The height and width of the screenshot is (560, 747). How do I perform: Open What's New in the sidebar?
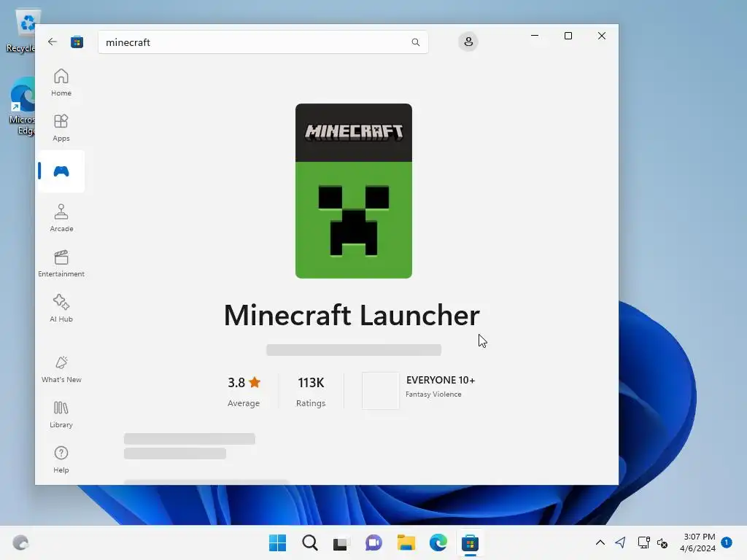(61, 369)
